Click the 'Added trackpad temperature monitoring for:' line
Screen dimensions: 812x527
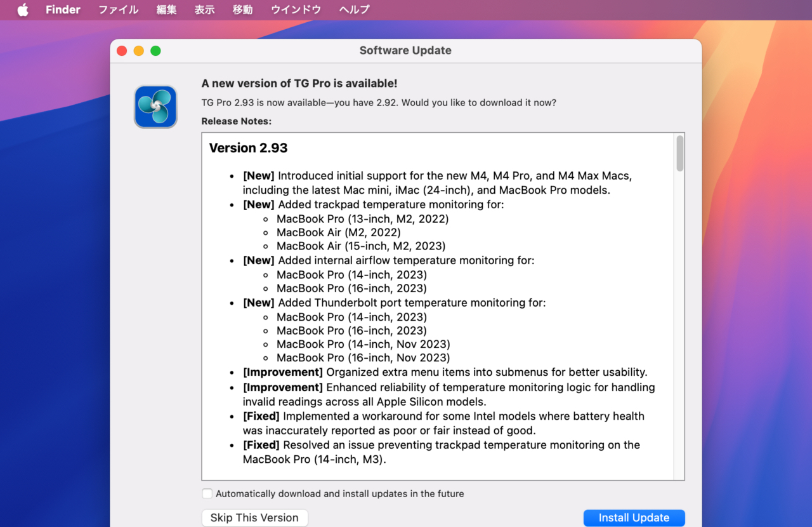(373, 204)
